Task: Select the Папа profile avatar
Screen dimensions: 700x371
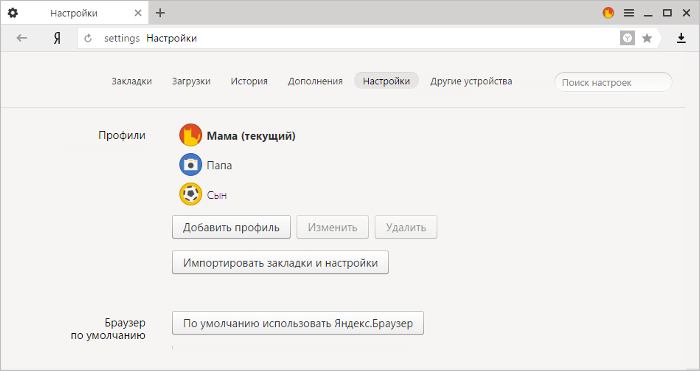Action: coord(191,165)
